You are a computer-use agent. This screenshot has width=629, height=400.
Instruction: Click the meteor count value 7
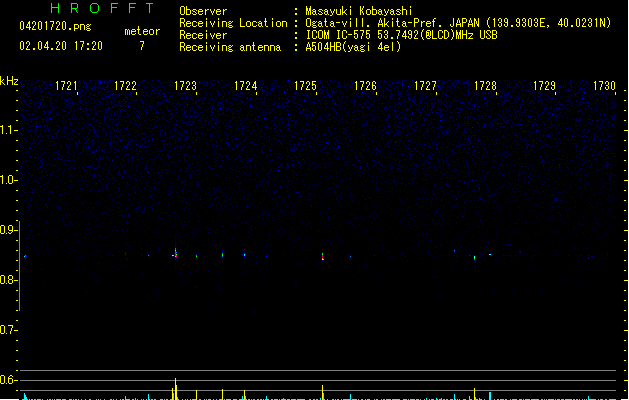click(142, 46)
